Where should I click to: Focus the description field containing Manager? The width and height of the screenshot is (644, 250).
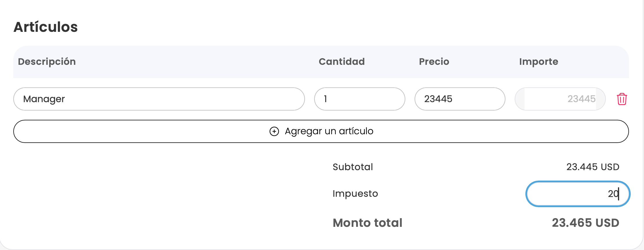pos(159,99)
